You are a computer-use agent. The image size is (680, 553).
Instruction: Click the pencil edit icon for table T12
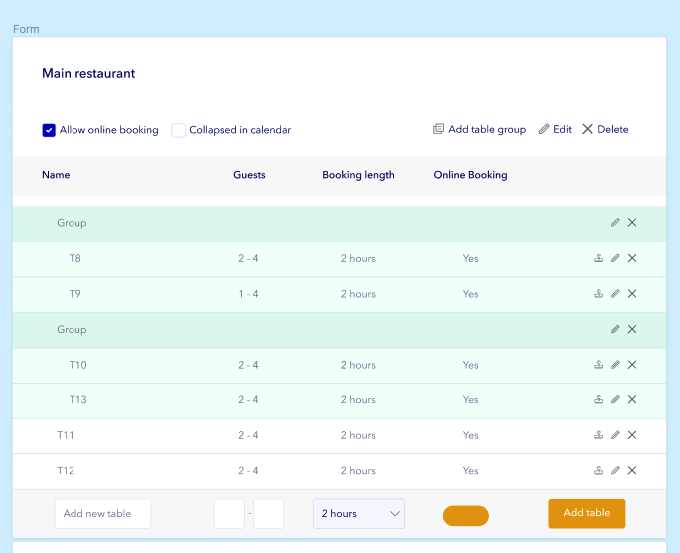(x=615, y=470)
